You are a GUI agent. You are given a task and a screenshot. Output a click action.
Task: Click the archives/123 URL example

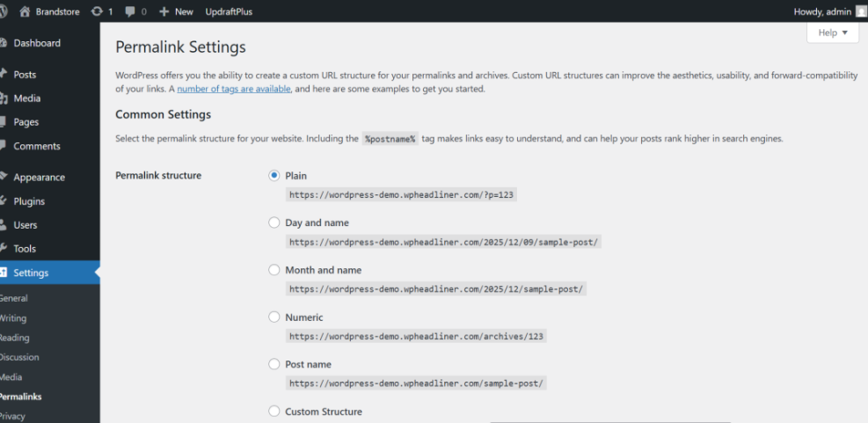416,336
